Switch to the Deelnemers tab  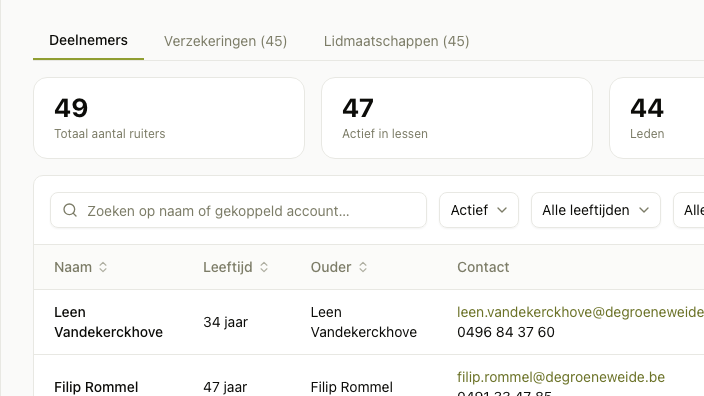(x=88, y=41)
